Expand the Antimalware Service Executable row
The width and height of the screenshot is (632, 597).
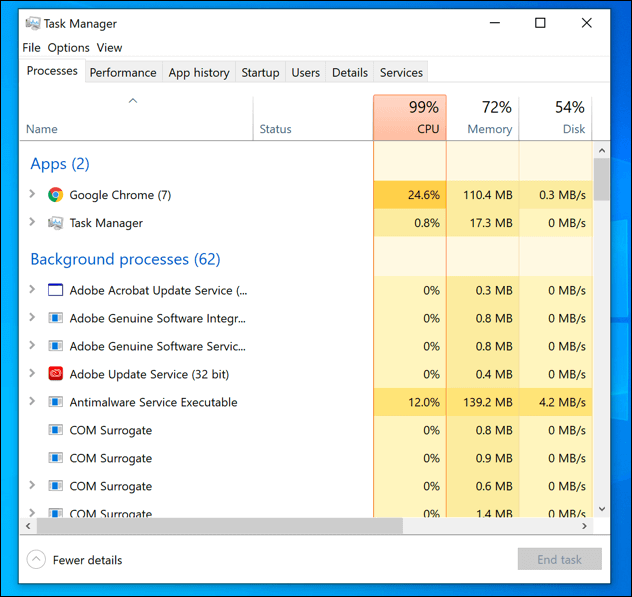click(x=32, y=402)
